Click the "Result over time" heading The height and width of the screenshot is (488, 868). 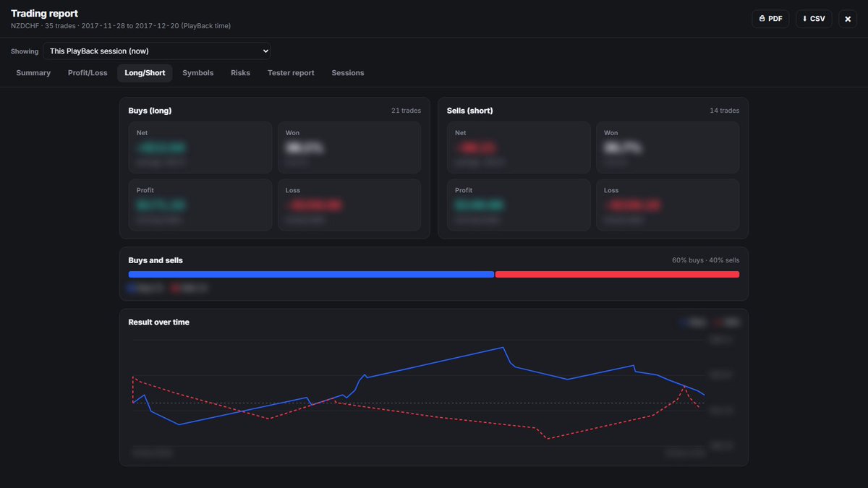point(158,322)
